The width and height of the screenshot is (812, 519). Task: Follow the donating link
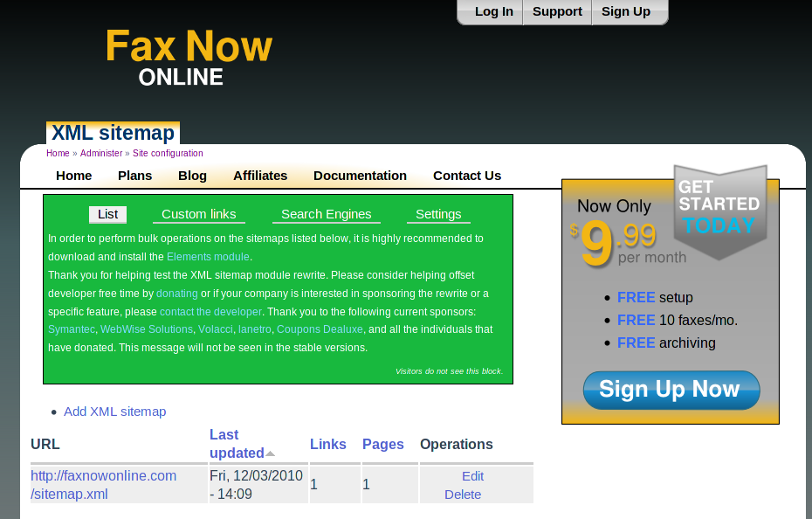point(177,294)
